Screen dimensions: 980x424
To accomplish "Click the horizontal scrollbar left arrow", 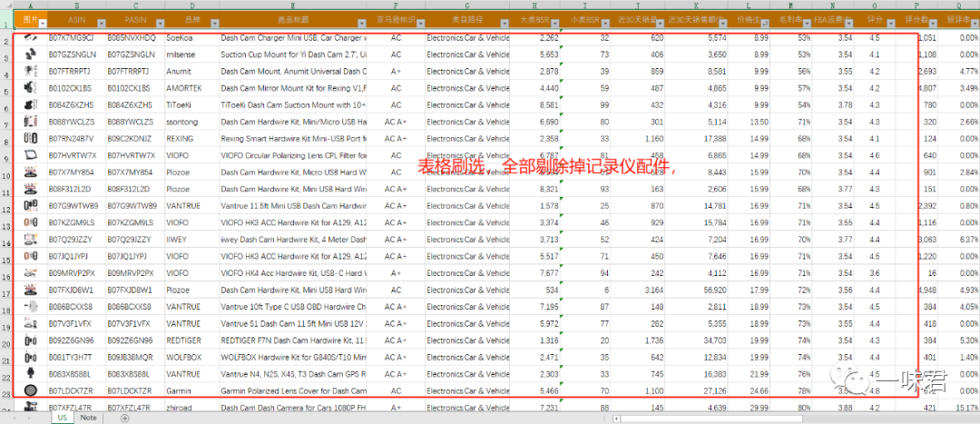I will 616,417.
